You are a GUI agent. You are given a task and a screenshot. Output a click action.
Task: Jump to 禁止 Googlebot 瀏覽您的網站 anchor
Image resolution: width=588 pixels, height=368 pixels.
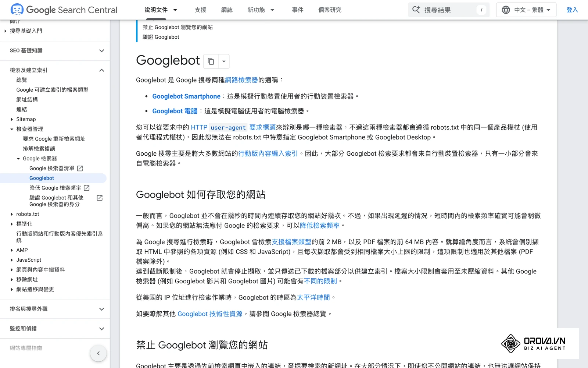178,27
